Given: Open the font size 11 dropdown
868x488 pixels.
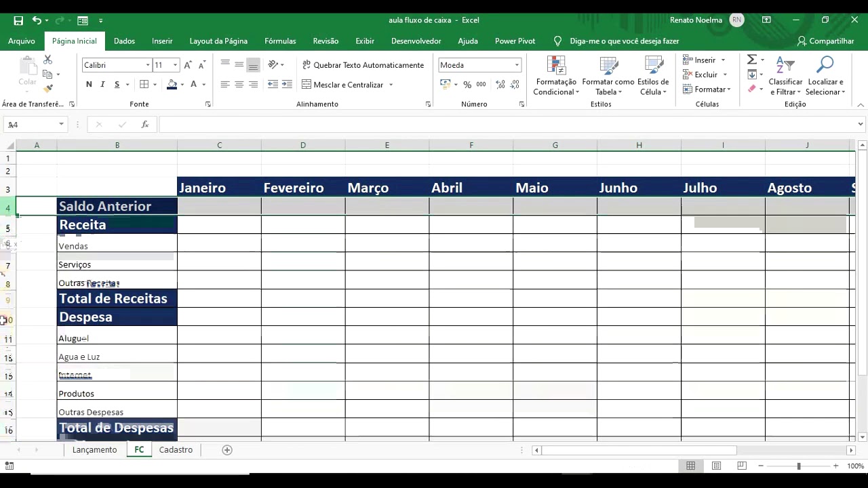Looking at the screenshot, I should coord(175,65).
